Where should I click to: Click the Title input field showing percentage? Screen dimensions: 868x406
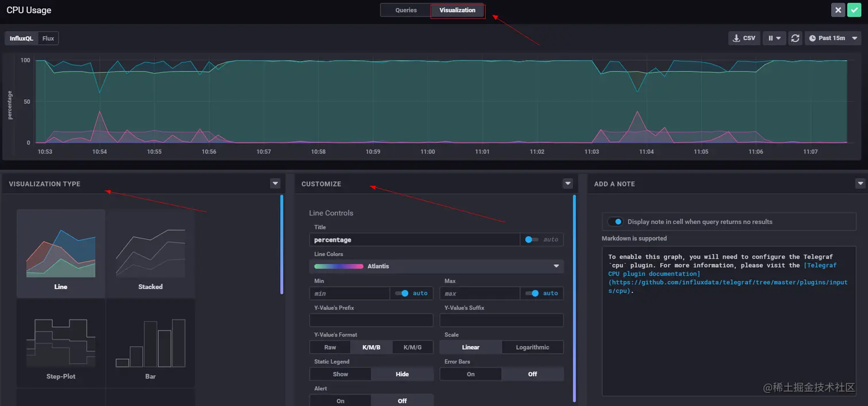click(414, 240)
